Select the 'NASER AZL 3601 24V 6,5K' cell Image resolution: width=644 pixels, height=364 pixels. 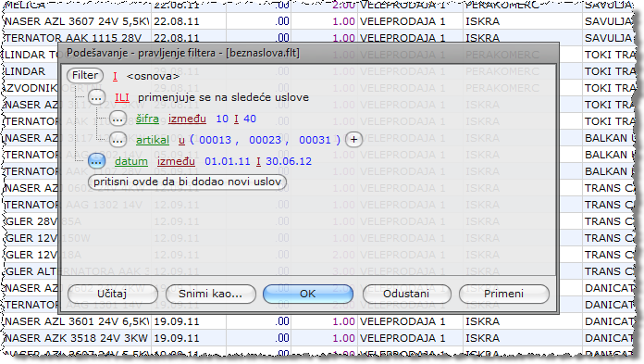click(x=77, y=321)
